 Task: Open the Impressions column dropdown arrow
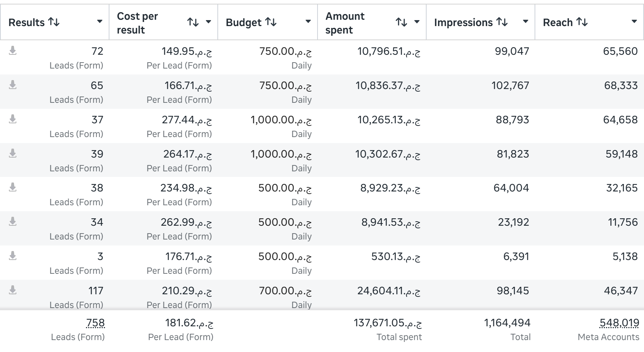click(526, 22)
